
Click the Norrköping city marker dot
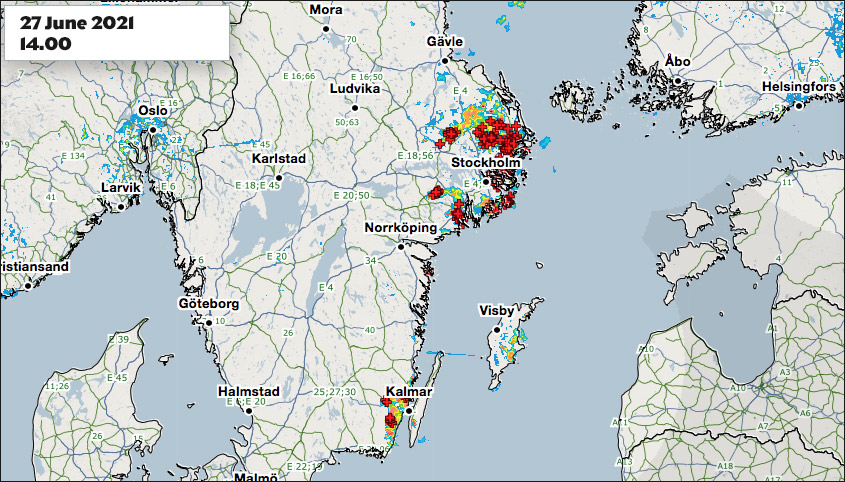tap(400, 246)
